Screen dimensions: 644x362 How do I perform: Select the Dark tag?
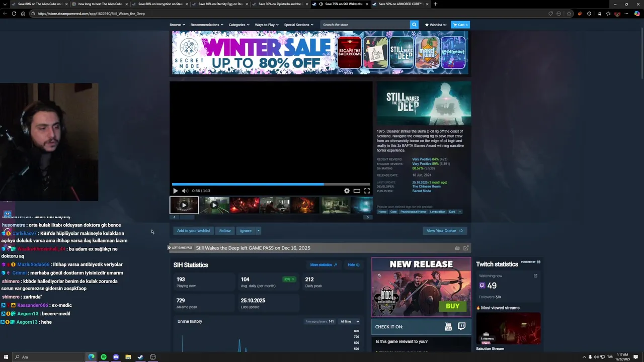click(452, 212)
